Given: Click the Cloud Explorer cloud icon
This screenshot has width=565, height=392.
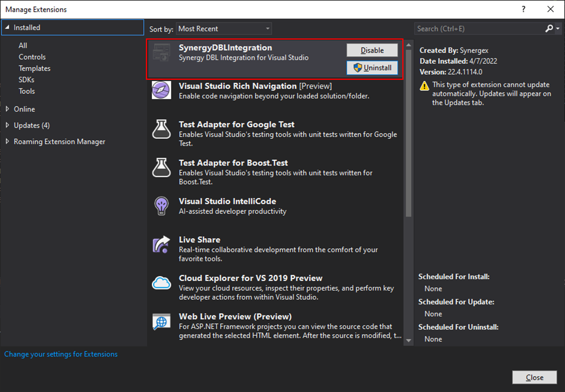Looking at the screenshot, I should tap(162, 283).
